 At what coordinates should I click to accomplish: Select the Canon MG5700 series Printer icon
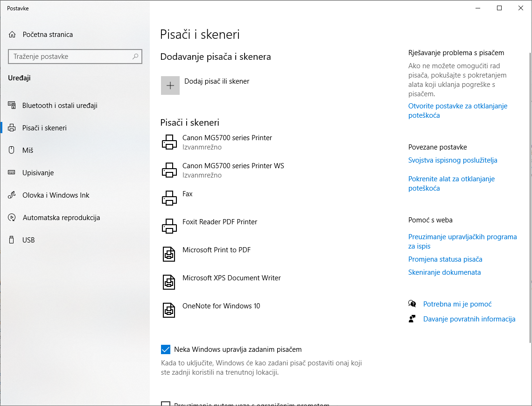point(169,142)
